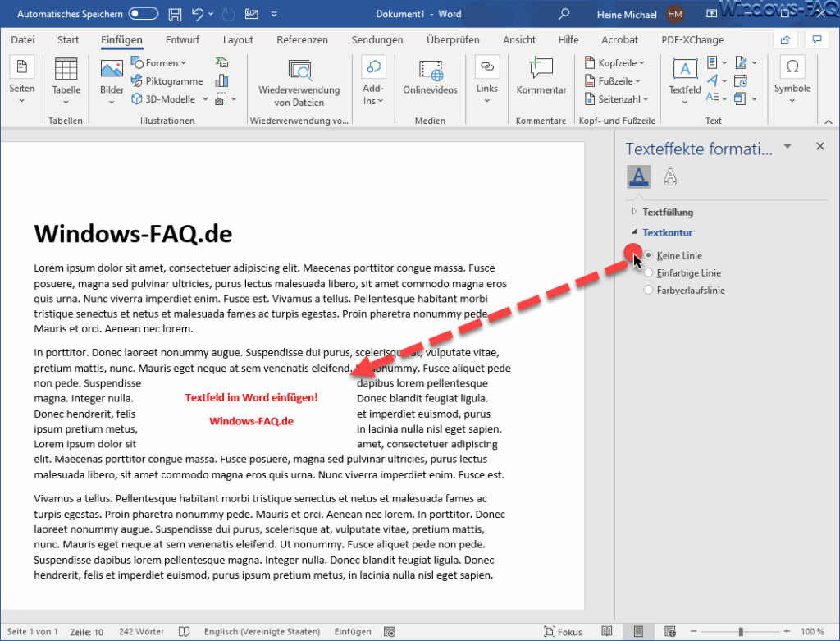
Task: Click the Links button
Action: 487,80
